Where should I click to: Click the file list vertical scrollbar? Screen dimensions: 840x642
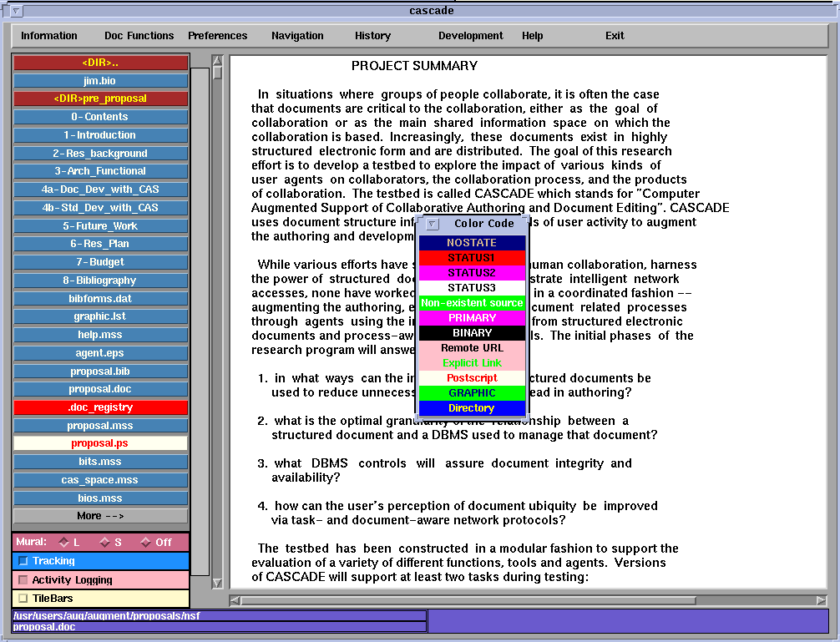point(200,321)
